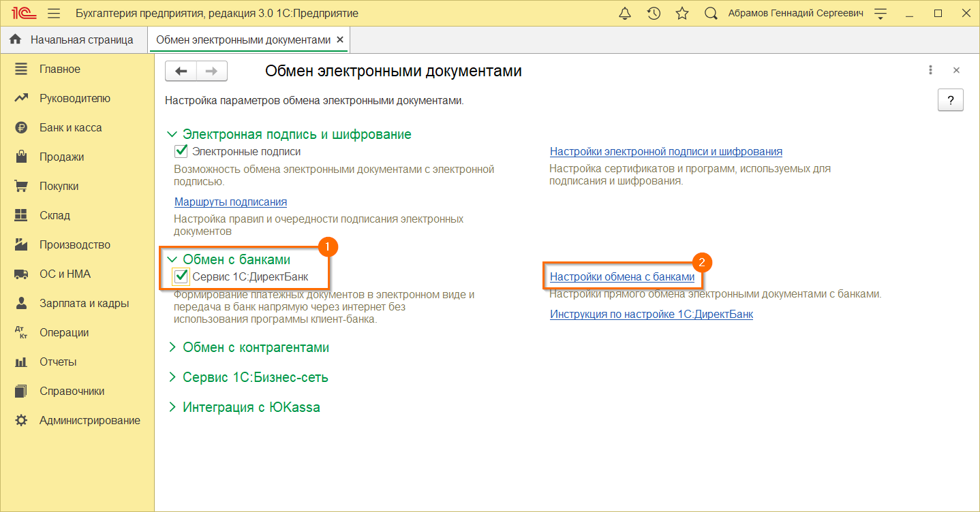Open the history clock icon

654,14
